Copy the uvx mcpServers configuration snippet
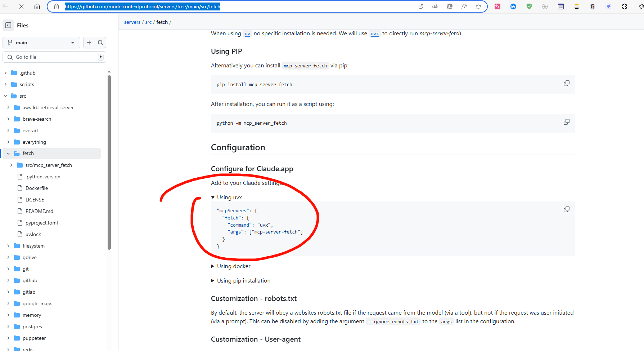 coord(566,209)
